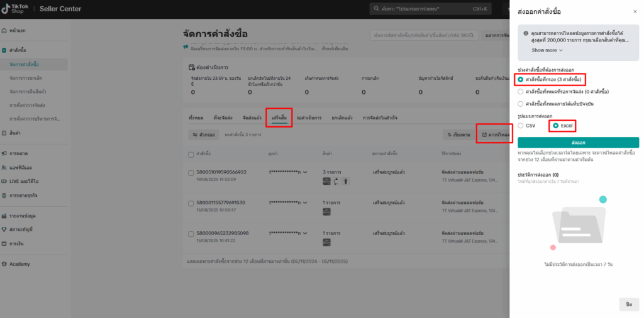
Task: Click the LIVE และวิดีโอ sidebar icon
Action: click(x=5, y=181)
